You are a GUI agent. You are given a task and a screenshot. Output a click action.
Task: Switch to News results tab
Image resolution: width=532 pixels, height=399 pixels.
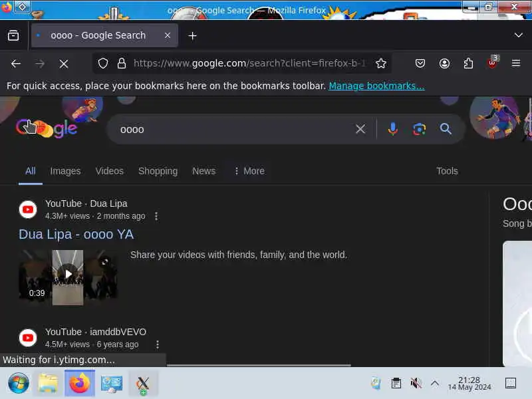click(203, 171)
